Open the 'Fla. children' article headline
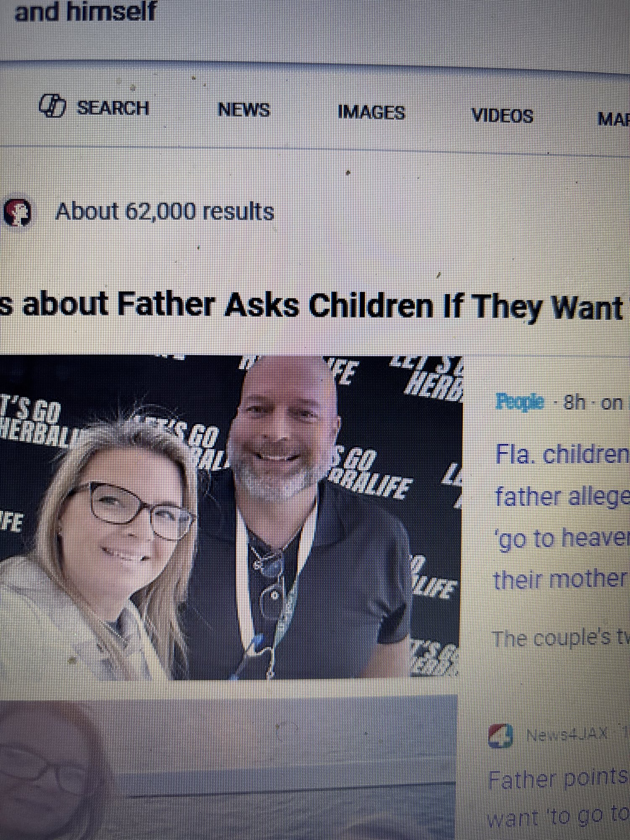This screenshot has height=840, width=630. click(x=562, y=454)
